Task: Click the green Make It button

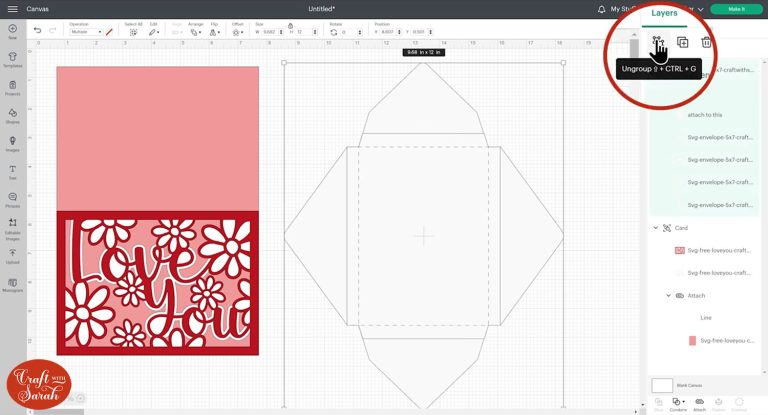Action: coord(736,9)
